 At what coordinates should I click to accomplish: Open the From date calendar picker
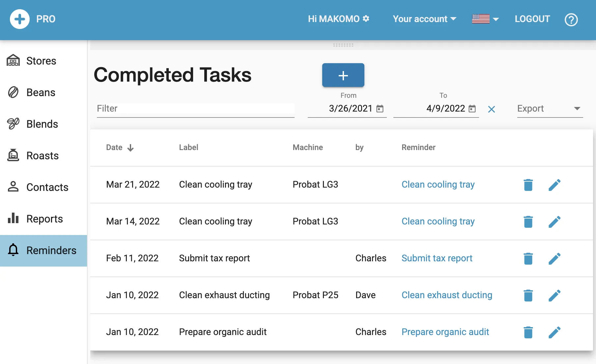pyautogui.click(x=380, y=109)
